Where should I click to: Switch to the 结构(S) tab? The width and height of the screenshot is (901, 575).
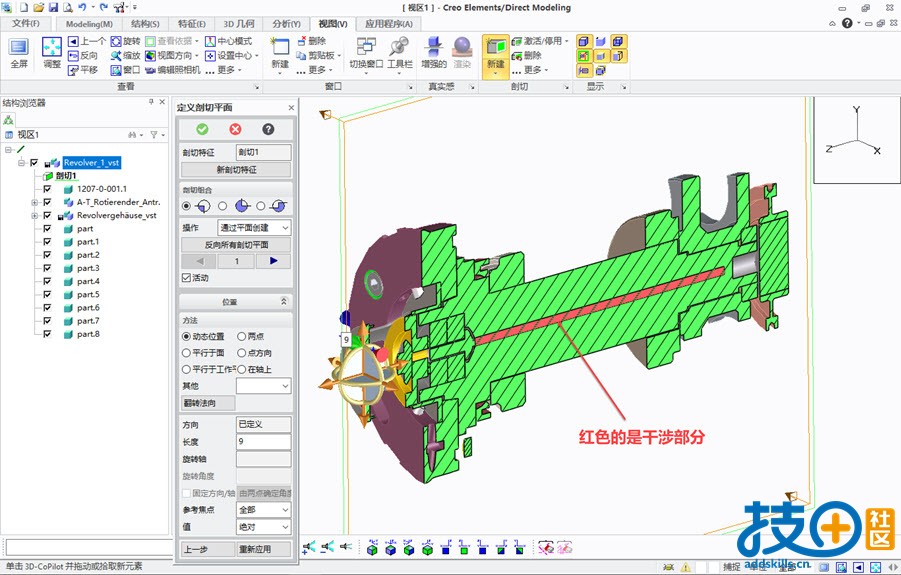(x=145, y=24)
